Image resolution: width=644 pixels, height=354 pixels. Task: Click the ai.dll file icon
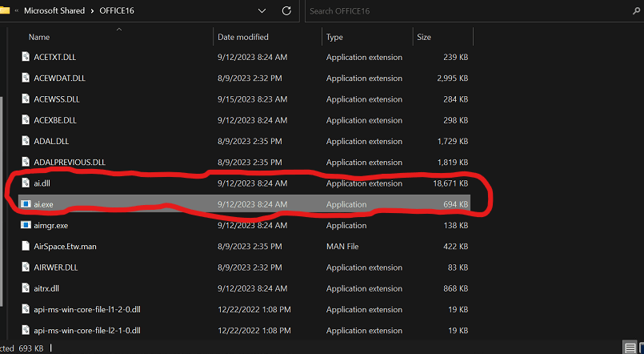point(26,183)
